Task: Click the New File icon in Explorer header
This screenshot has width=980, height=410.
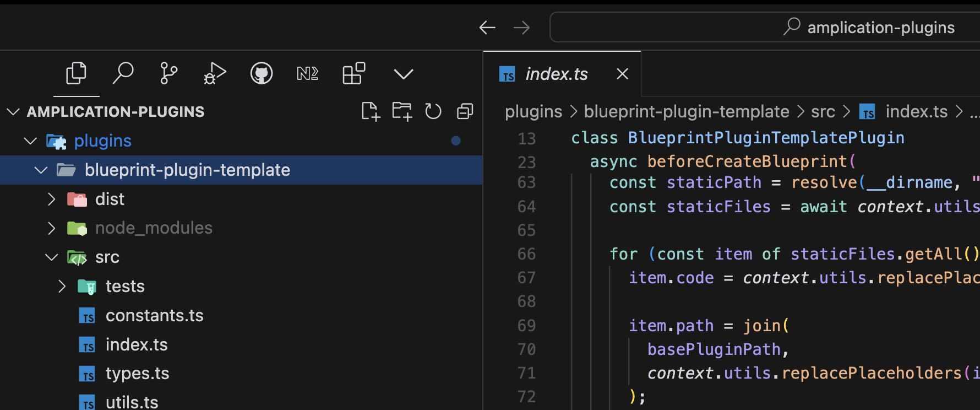Action: [x=371, y=111]
